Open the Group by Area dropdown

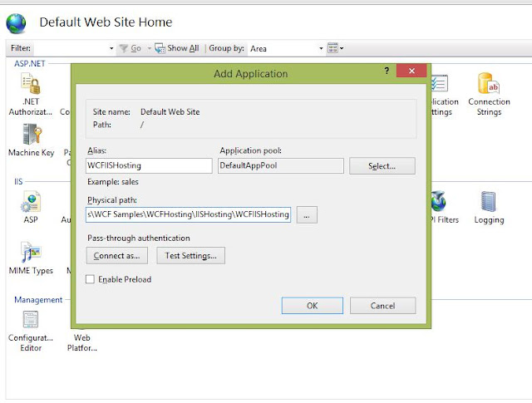[321, 48]
